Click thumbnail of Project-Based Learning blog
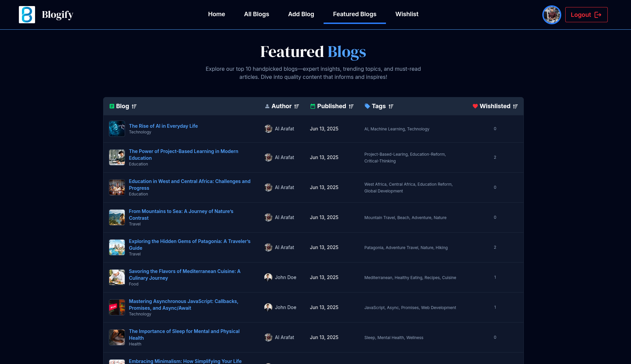Viewport: 631px width, 364px height. click(x=117, y=157)
